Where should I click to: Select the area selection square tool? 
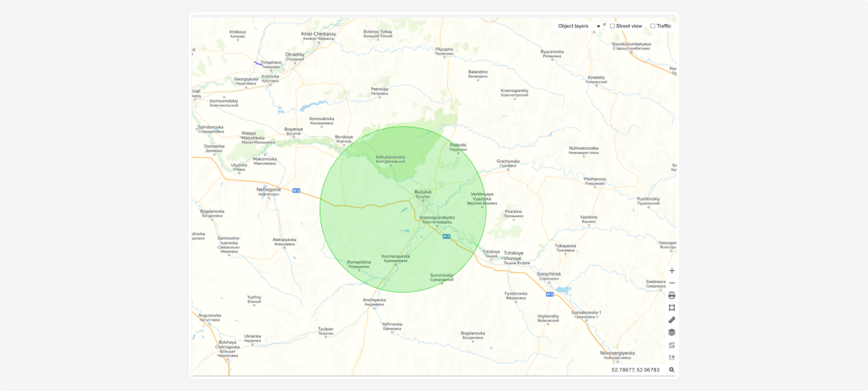point(671,308)
